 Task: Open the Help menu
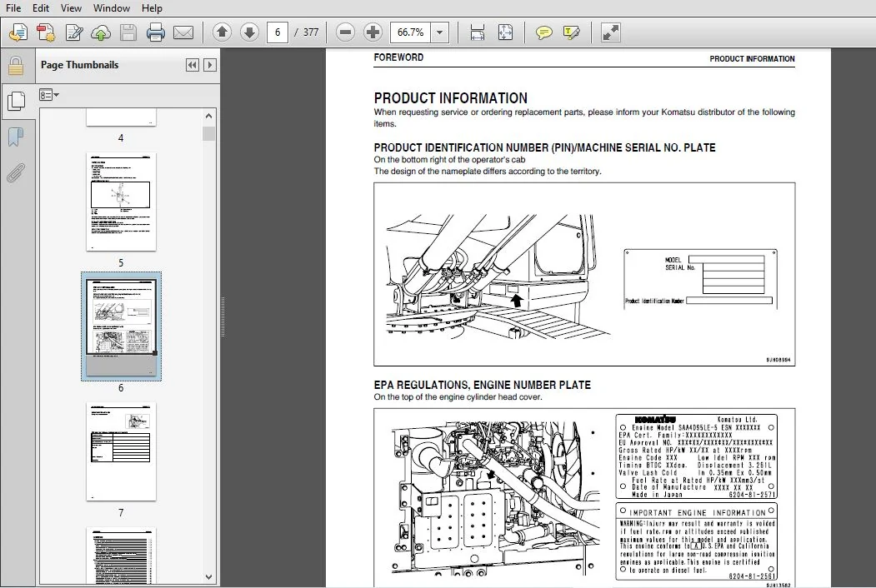152,7
